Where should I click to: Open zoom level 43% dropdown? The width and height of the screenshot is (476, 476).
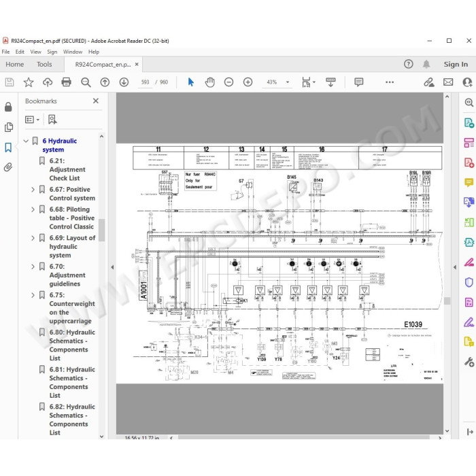tap(287, 82)
